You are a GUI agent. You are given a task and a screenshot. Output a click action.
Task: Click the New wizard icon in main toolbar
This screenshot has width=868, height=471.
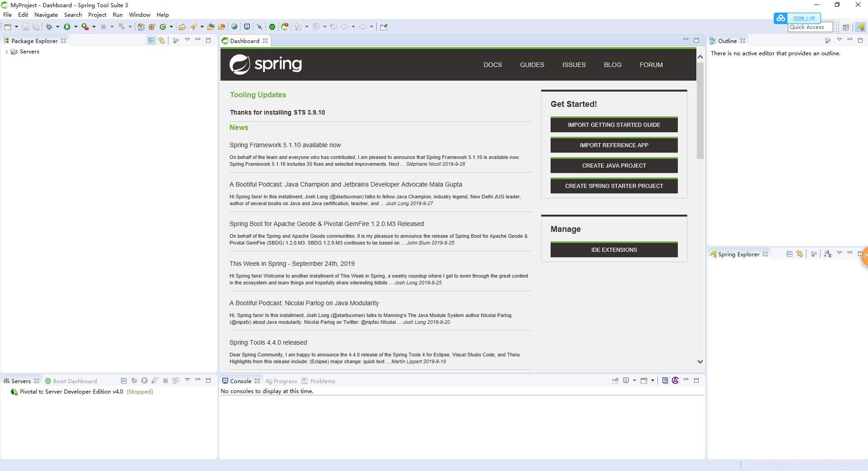click(x=8, y=27)
